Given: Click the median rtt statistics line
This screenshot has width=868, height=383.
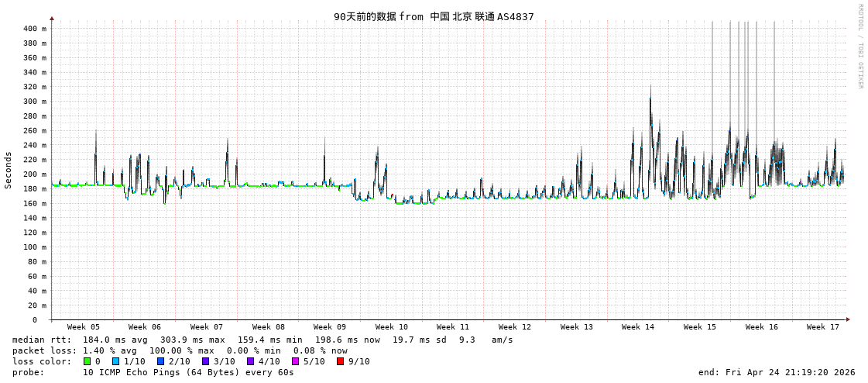Looking at the screenshot, I should pos(262,340).
